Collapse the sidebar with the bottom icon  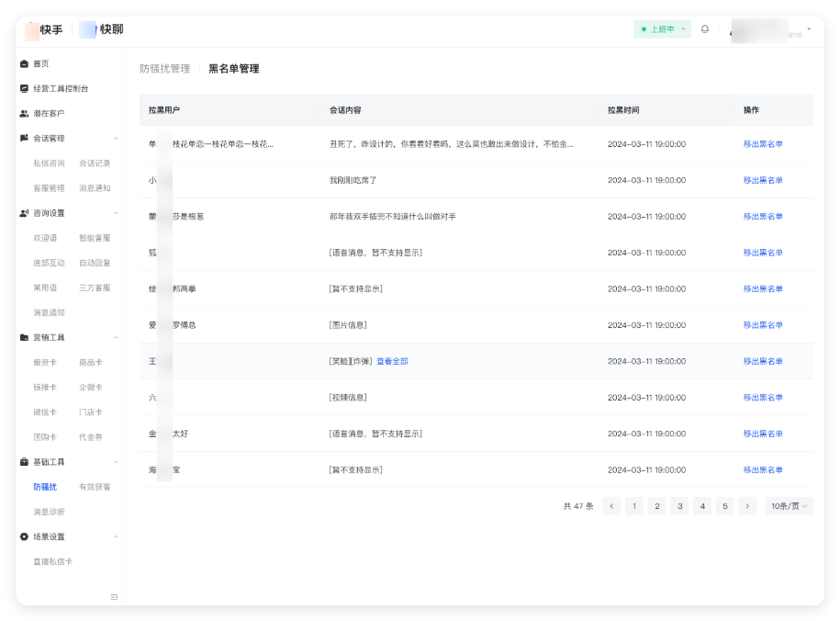tap(115, 595)
